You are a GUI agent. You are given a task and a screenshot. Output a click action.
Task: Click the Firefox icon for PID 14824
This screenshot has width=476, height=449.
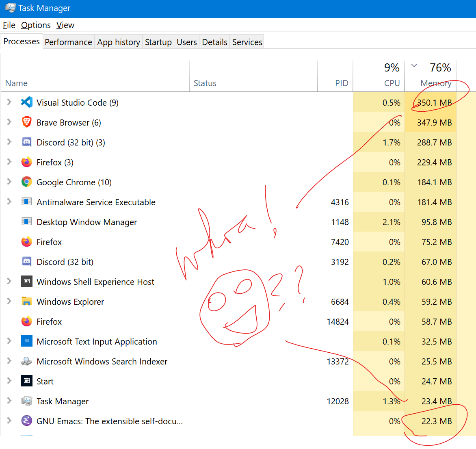pyautogui.click(x=27, y=321)
